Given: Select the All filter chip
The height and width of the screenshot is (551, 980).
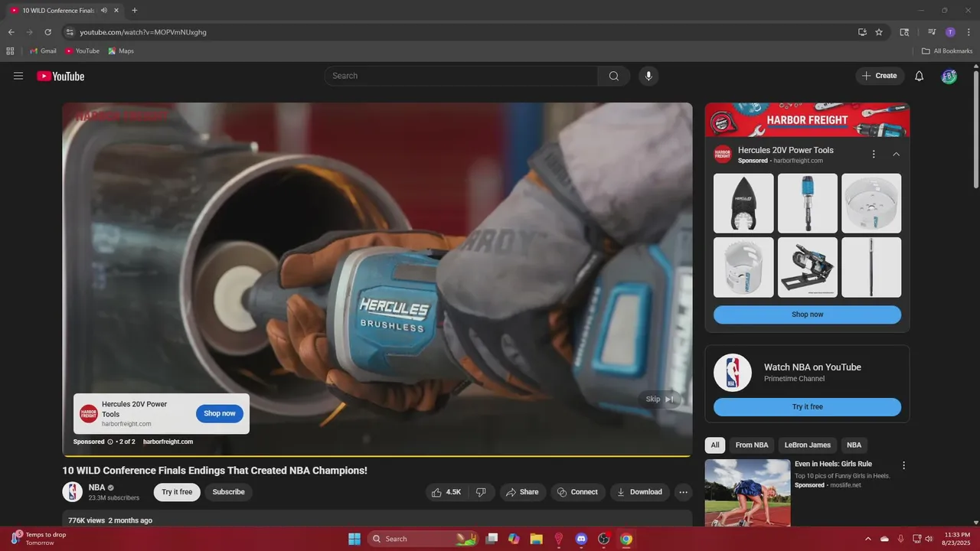Looking at the screenshot, I should pyautogui.click(x=715, y=445).
